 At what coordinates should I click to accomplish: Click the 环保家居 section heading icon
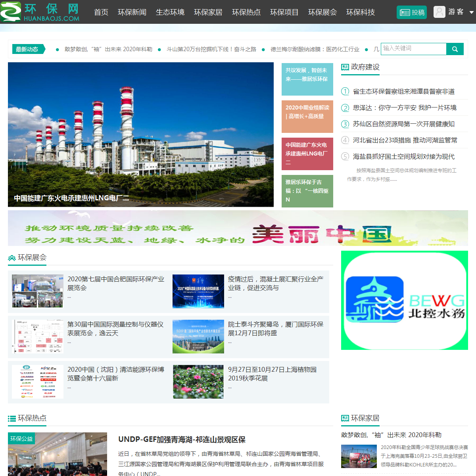[x=345, y=418]
